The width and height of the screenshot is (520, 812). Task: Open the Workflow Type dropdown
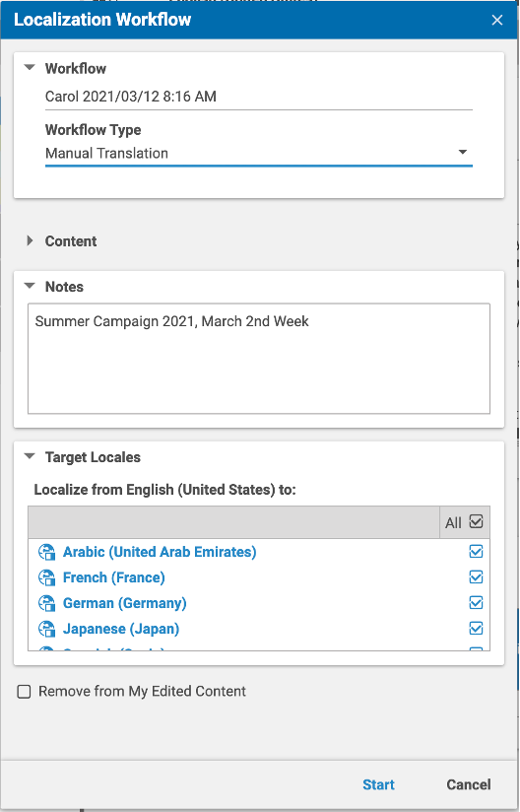click(259, 154)
